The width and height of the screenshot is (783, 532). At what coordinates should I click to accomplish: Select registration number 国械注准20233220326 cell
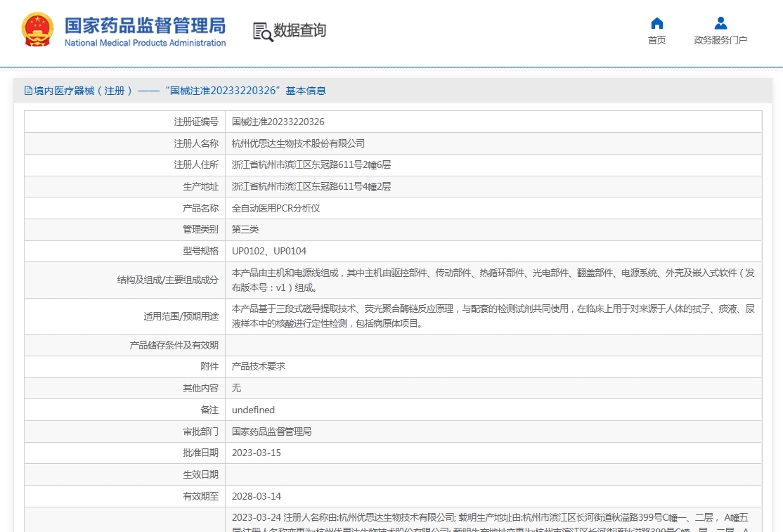(x=278, y=122)
